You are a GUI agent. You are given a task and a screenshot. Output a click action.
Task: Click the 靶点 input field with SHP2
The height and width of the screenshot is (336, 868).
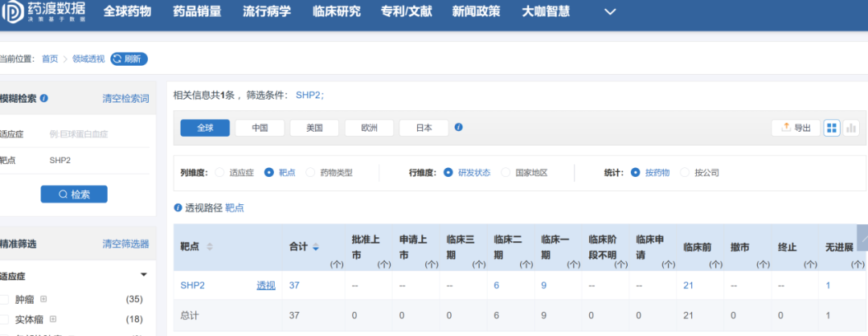(96, 160)
